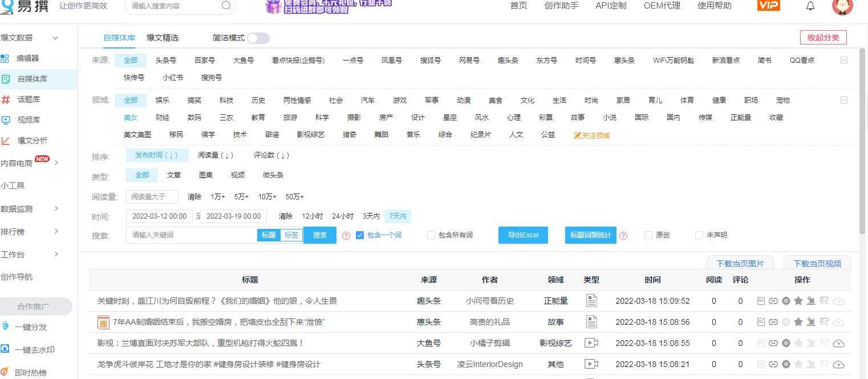Image resolution: width=868 pixels, height=379 pixels.
Task: Click the round target icon in 盛江川 row
Action: pyautogui.click(x=785, y=301)
